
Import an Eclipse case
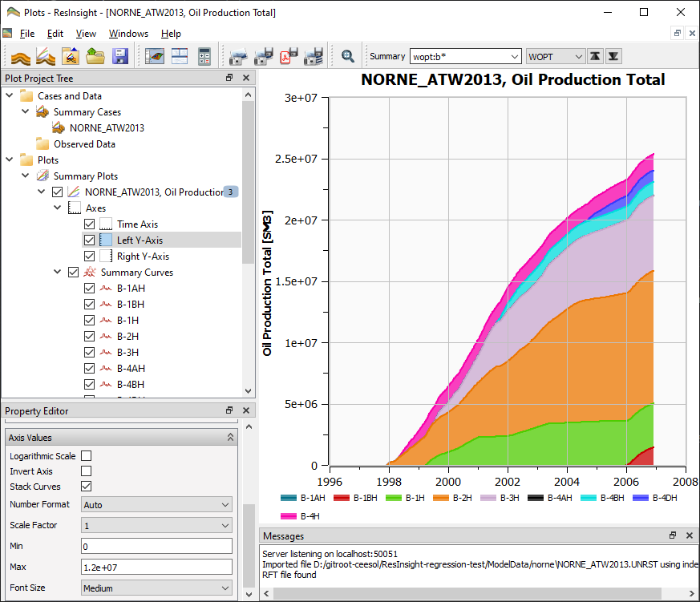point(22,56)
